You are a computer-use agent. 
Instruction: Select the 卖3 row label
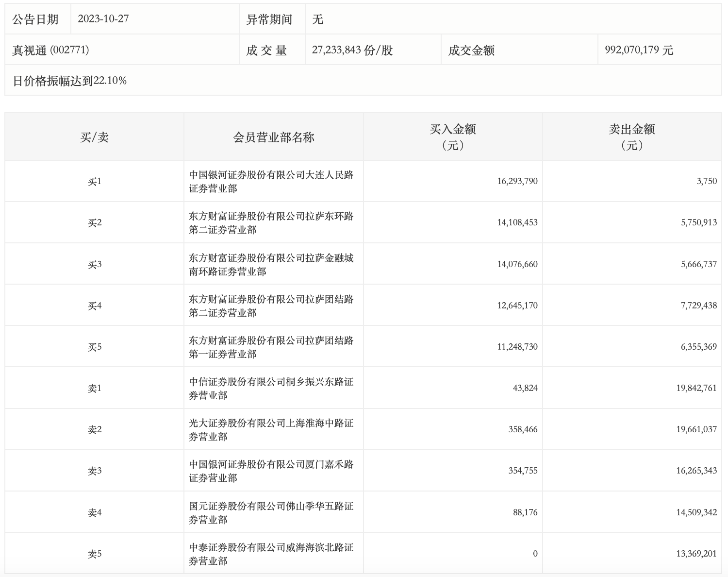click(94, 471)
